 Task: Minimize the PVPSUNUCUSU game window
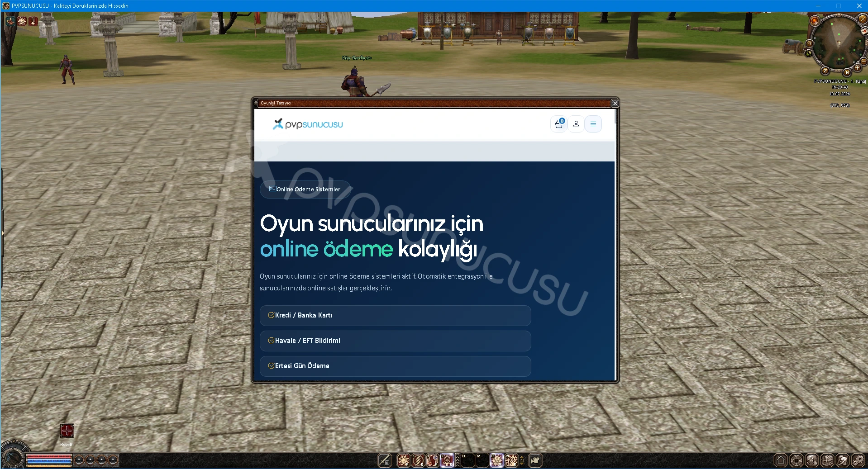(818, 6)
